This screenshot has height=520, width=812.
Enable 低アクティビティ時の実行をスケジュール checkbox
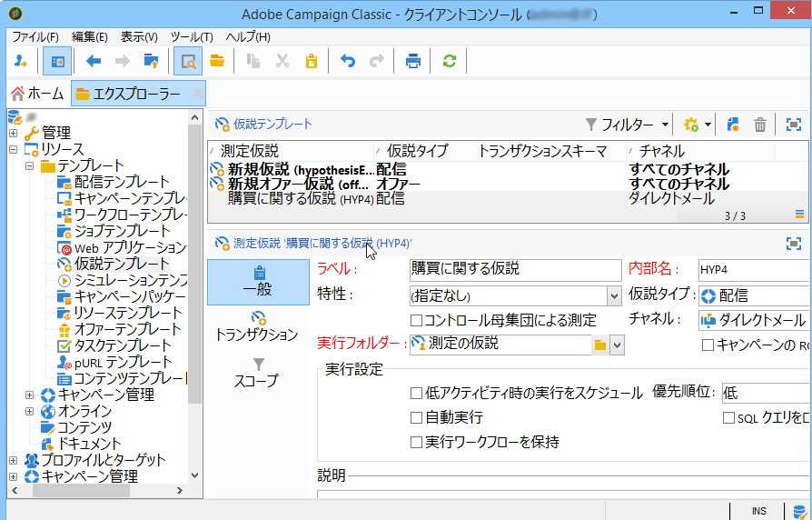[x=416, y=393]
